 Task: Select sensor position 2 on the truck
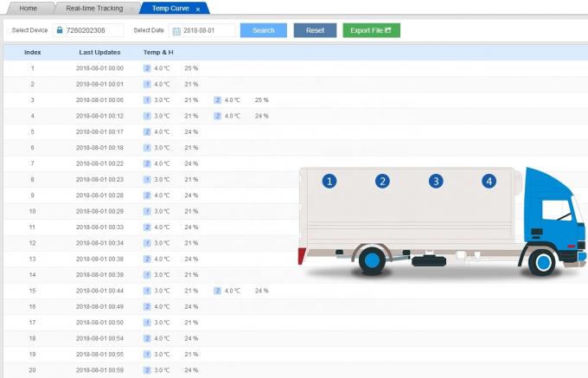coord(382,181)
